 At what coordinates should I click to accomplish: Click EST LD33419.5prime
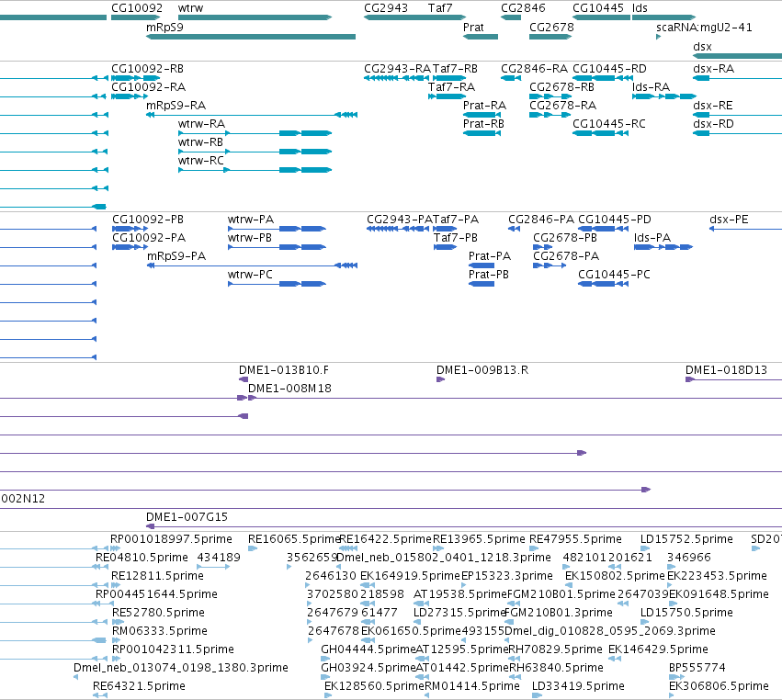tap(538, 695)
